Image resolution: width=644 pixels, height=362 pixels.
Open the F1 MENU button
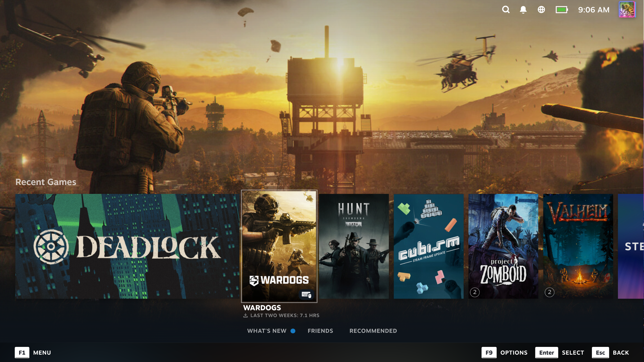(x=33, y=353)
